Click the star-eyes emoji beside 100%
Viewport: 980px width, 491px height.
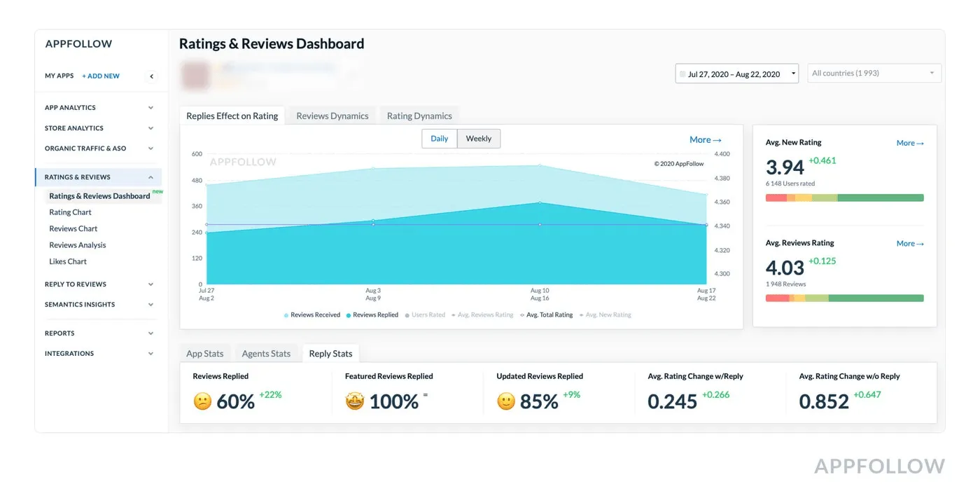coord(355,401)
